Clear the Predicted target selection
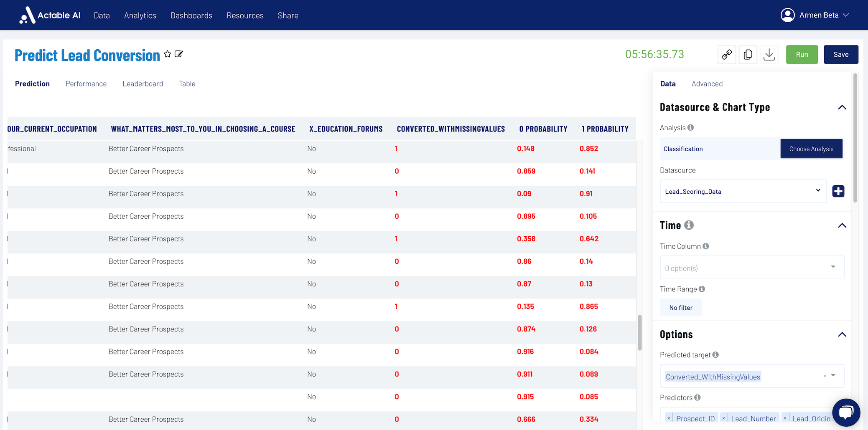 click(x=825, y=376)
